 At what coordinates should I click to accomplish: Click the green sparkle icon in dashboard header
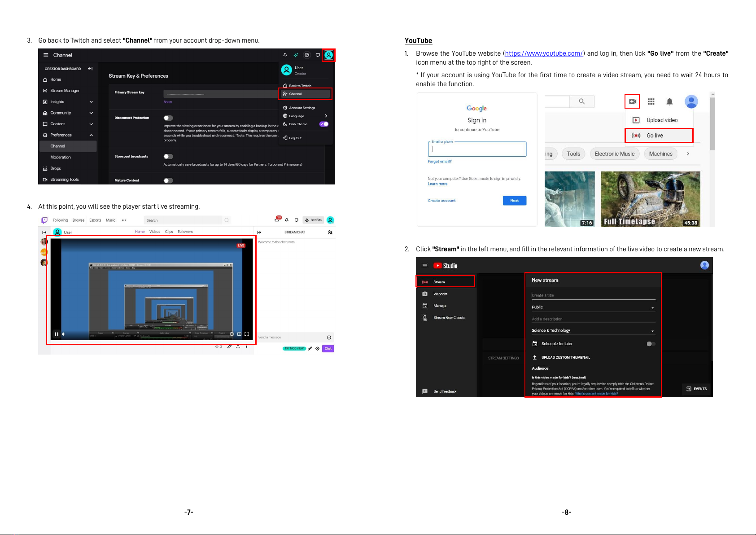(296, 55)
